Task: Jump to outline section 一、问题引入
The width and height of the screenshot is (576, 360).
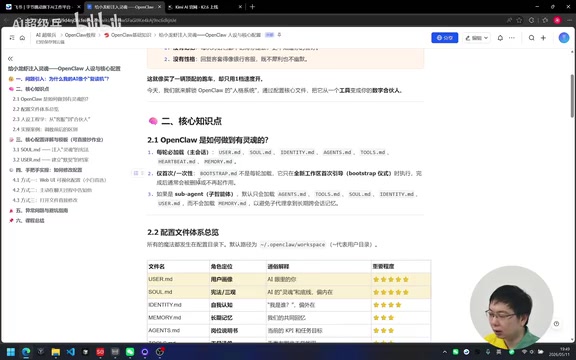Action: [62, 79]
